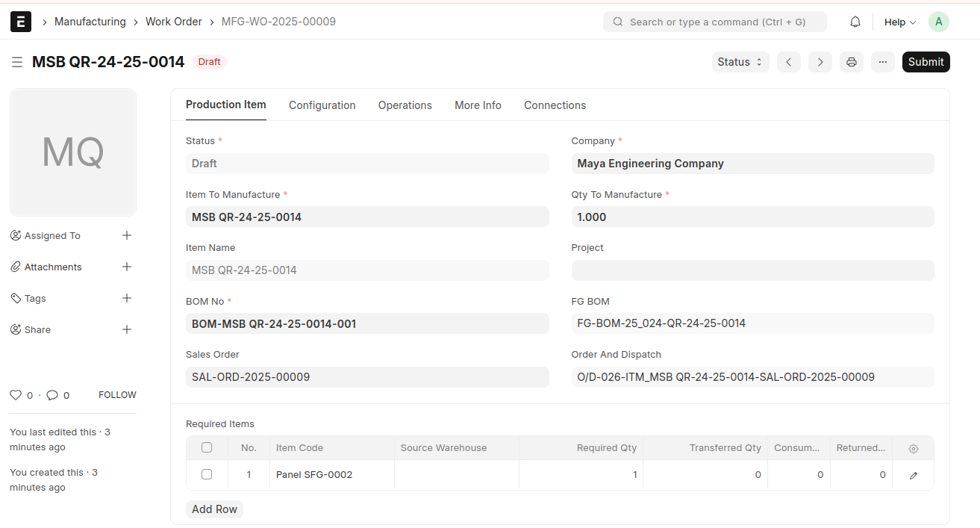Expand the Help menu

899,22
